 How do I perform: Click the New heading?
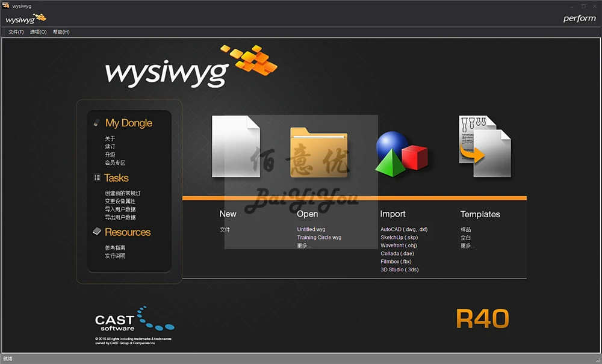pyautogui.click(x=228, y=214)
